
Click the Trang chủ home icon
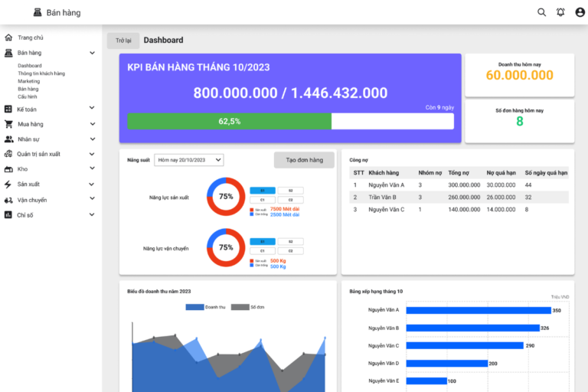(8, 38)
